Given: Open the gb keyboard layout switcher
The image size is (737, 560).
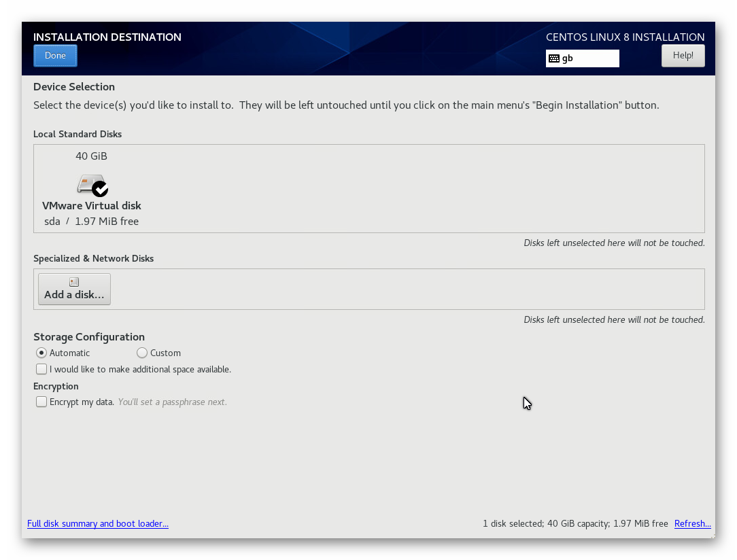Looking at the screenshot, I should [582, 58].
